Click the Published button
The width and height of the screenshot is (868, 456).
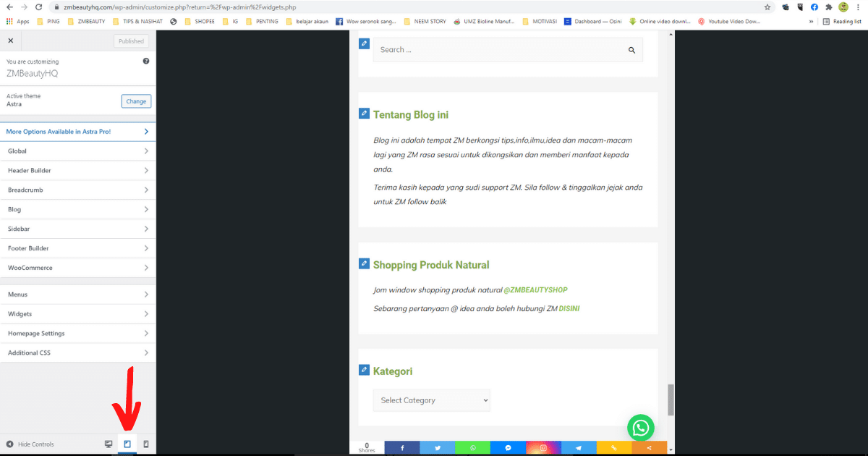[x=131, y=41]
